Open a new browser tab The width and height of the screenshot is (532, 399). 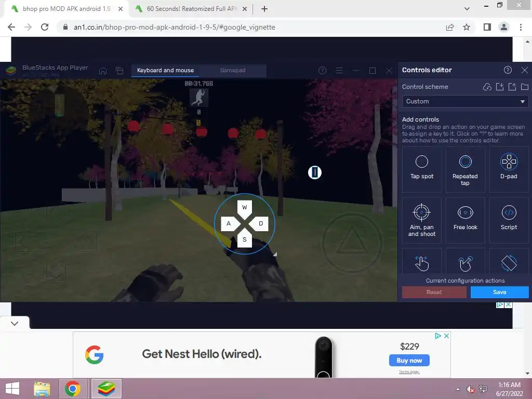(x=264, y=9)
